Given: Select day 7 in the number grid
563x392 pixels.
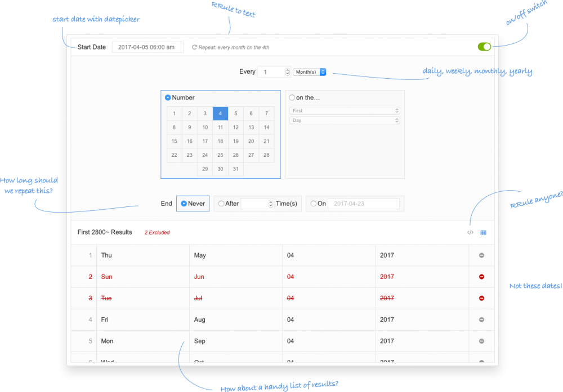Looking at the screenshot, I should pyautogui.click(x=266, y=114).
